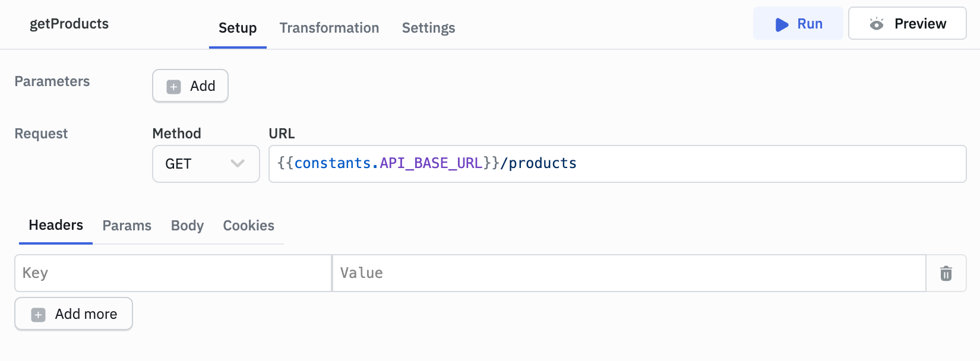The image size is (980, 361).
Task: Switch to the Body tab
Action: (x=187, y=226)
